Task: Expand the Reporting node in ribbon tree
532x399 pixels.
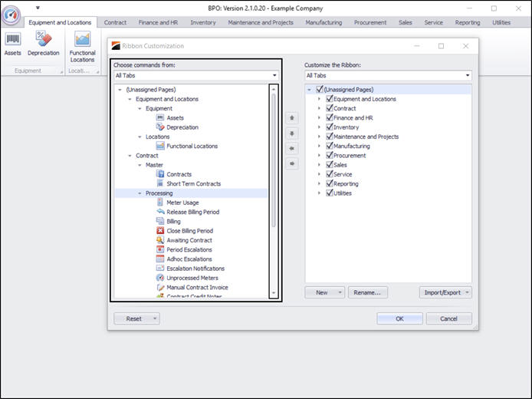Action: (319, 183)
